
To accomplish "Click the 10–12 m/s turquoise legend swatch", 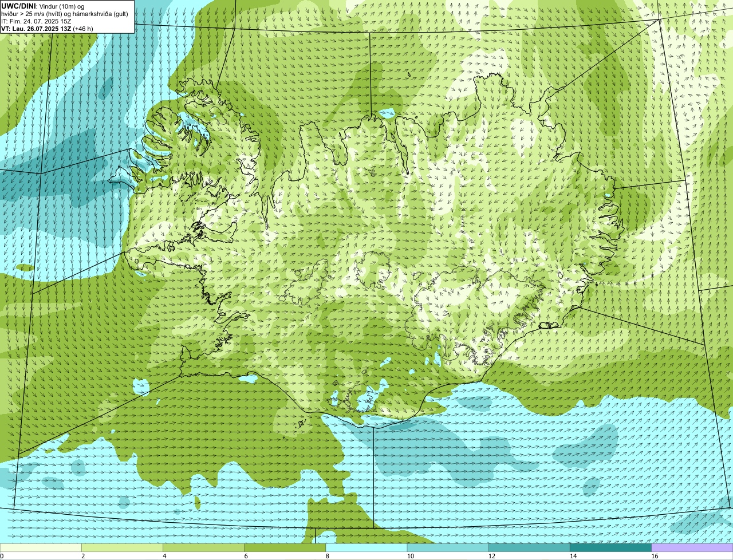I will (448, 547).
